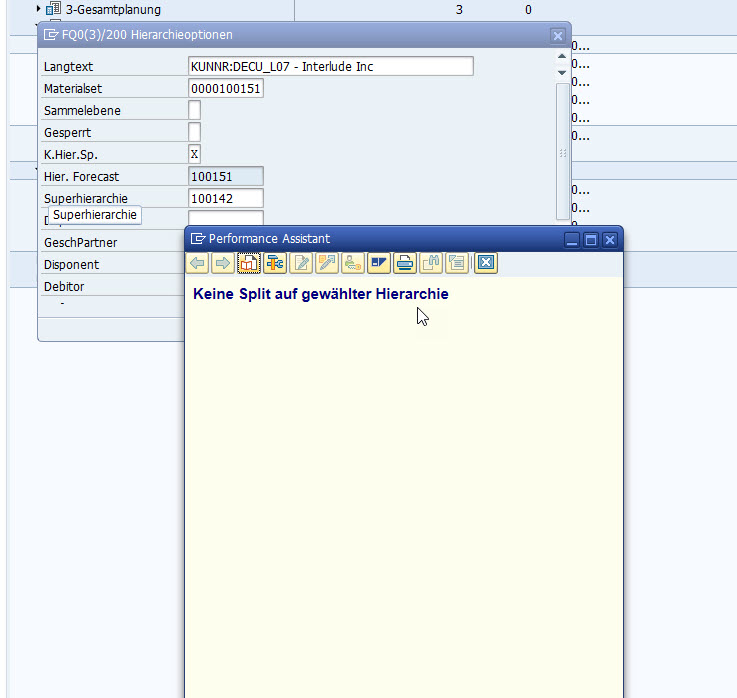Expand the 3-Gesamtplanung tree node

[x=38, y=9]
